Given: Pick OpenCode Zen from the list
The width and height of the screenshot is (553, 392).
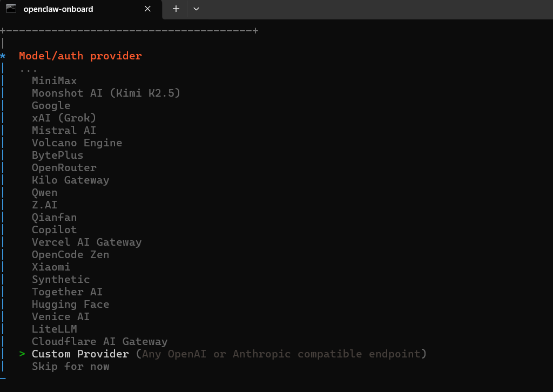Looking at the screenshot, I should pyautogui.click(x=71, y=254).
